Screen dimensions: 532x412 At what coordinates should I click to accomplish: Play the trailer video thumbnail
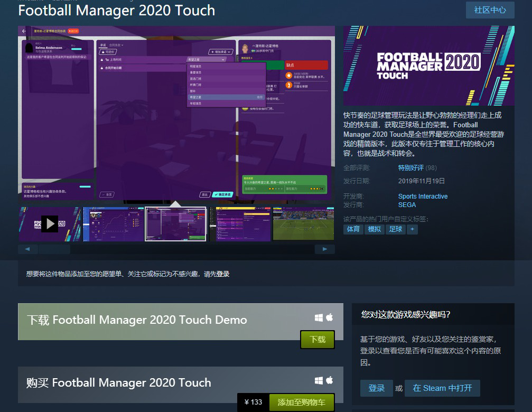point(50,224)
